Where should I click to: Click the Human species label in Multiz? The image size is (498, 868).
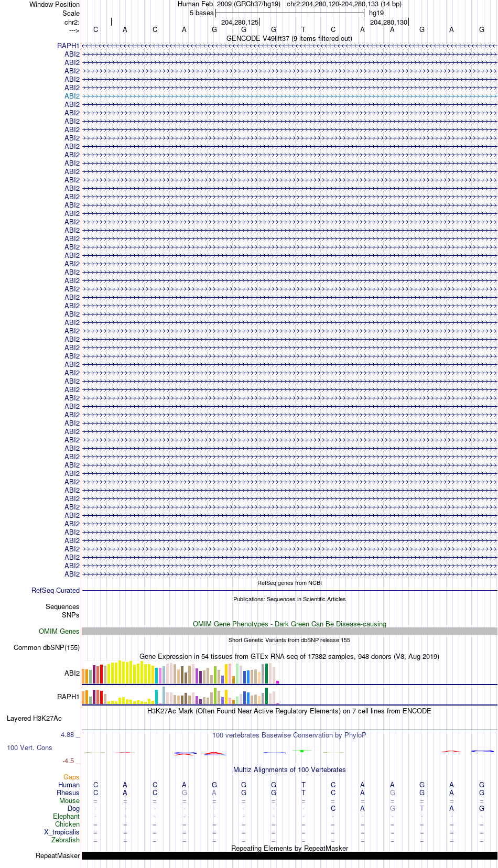pos(69,785)
